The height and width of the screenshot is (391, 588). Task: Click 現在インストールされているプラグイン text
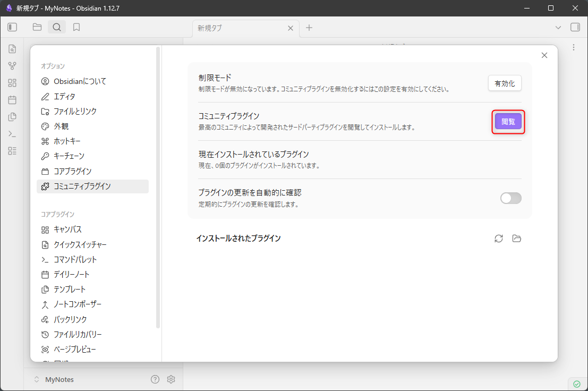[254, 155]
